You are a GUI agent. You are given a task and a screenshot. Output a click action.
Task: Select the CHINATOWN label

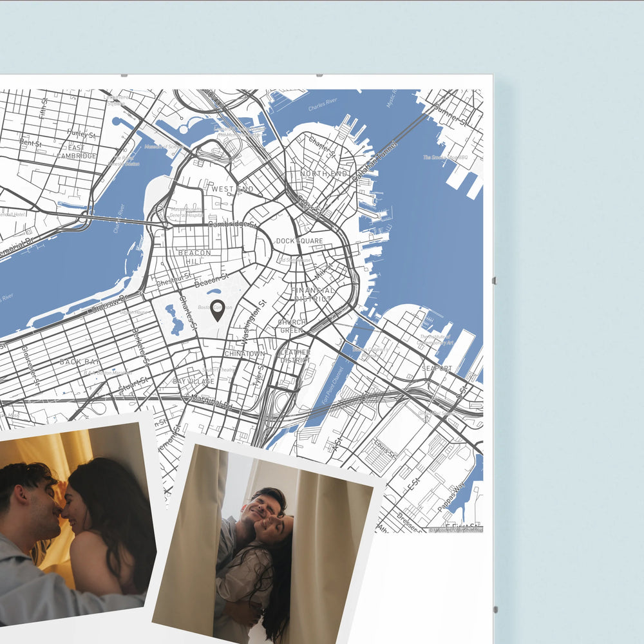tap(245, 354)
